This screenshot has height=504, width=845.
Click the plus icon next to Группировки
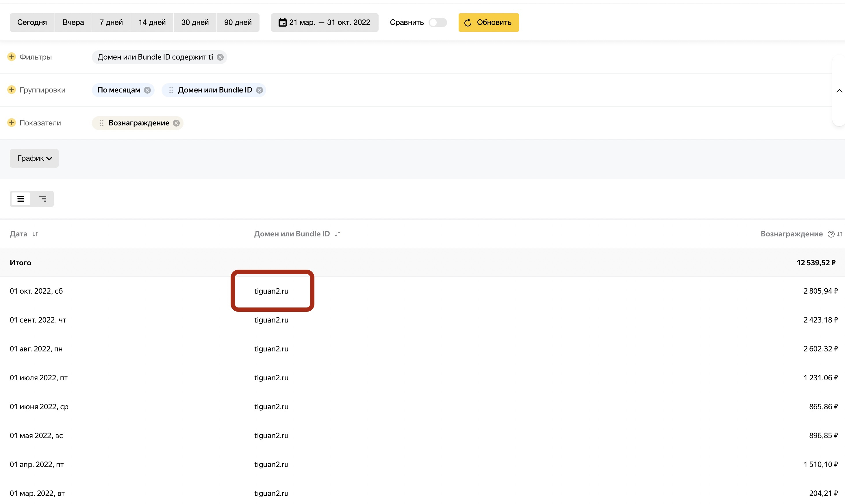click(12, 90)
